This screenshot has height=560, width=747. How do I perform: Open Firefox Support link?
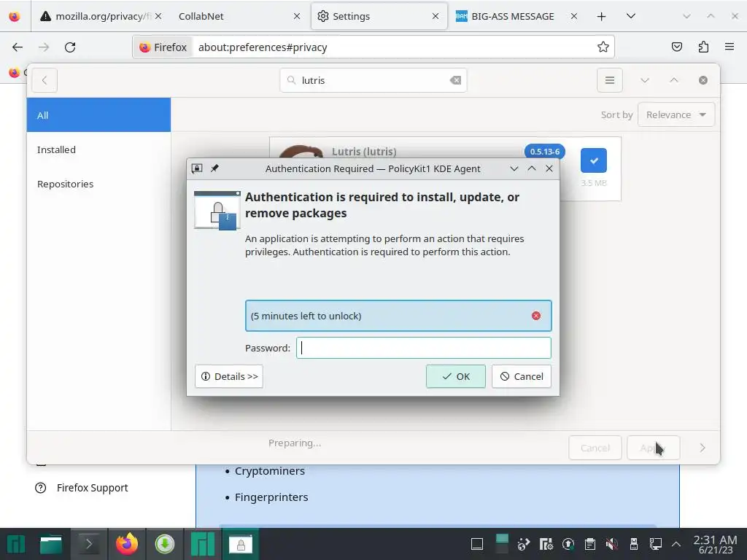click(92, 488)
